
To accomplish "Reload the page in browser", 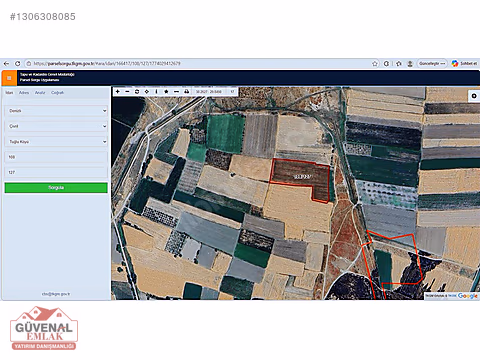I will pyautogui.click(x=18, y=63).
